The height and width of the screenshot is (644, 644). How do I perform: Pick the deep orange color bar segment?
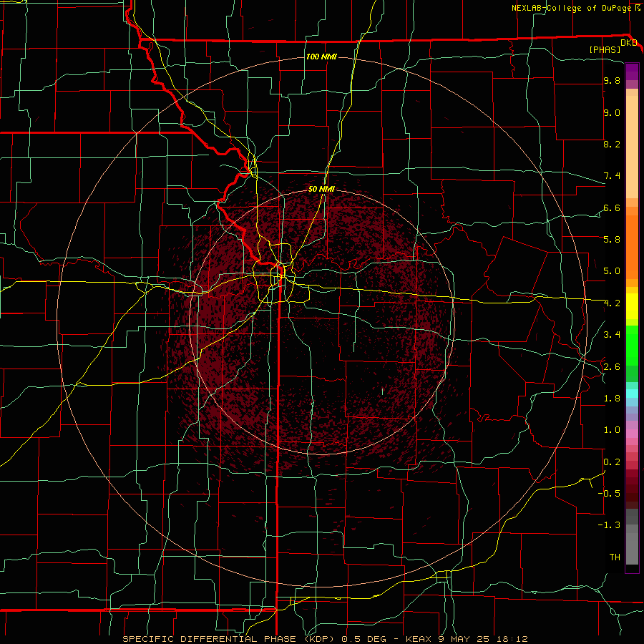click(632, 248)
